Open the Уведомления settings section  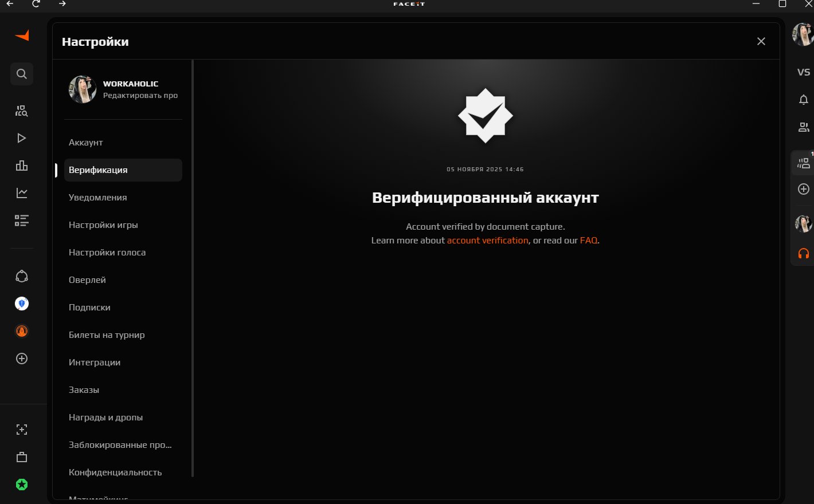[123, 198]
